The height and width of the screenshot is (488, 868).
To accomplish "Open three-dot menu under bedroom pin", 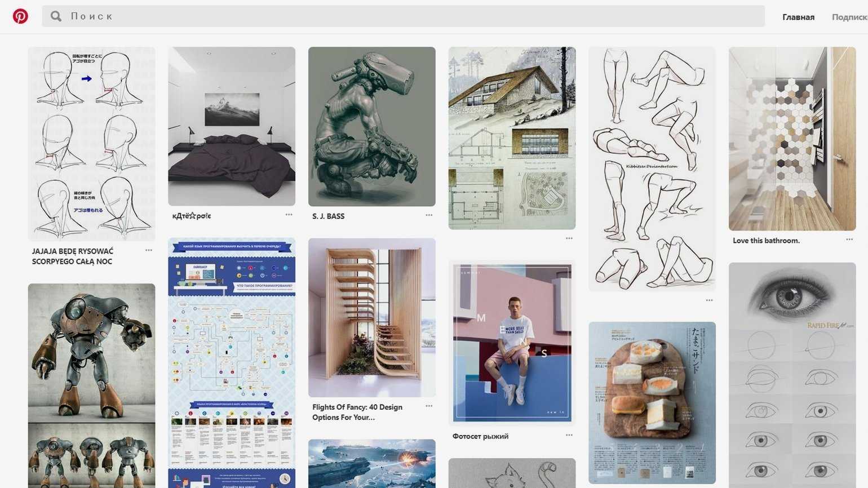I will [289, 215].
